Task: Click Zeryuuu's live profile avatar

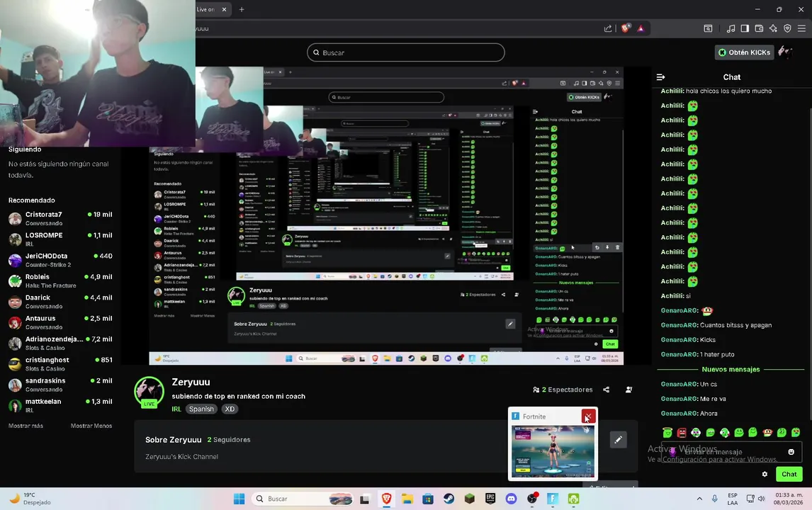Action: [149, 392]
